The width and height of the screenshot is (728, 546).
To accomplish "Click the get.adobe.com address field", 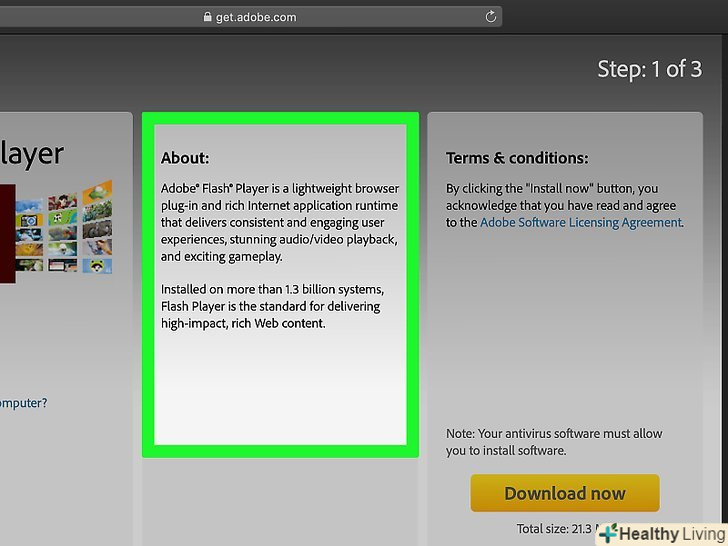I will [251, 17].
